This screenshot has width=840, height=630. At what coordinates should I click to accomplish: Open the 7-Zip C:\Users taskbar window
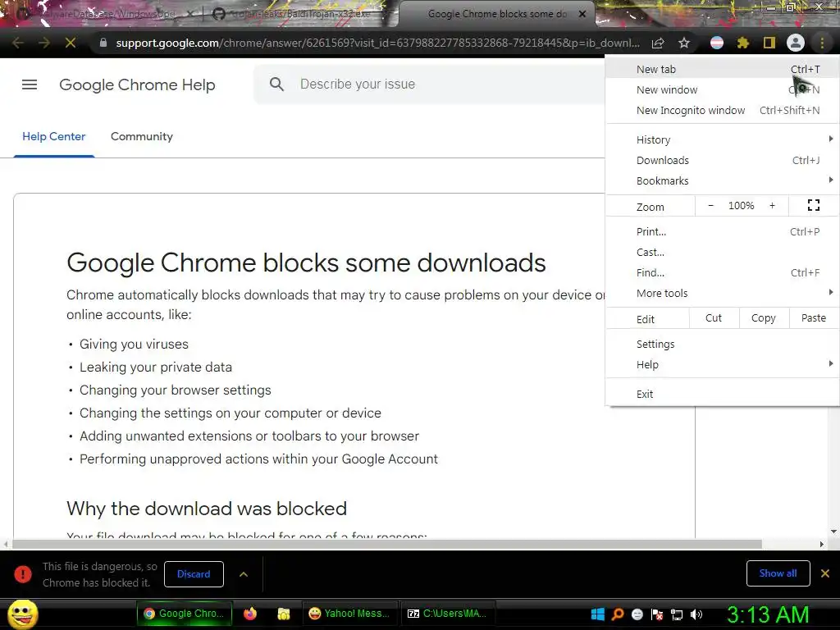447,614
